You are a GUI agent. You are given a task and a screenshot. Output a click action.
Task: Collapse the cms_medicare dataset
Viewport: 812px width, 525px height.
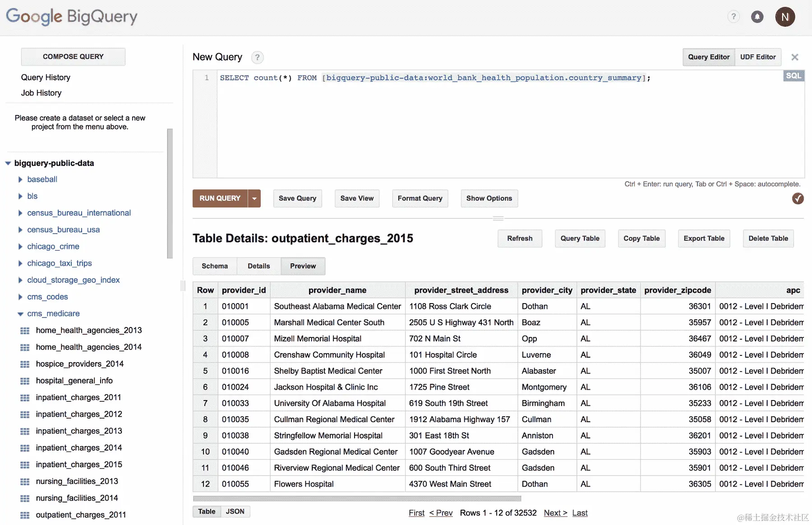20,314
